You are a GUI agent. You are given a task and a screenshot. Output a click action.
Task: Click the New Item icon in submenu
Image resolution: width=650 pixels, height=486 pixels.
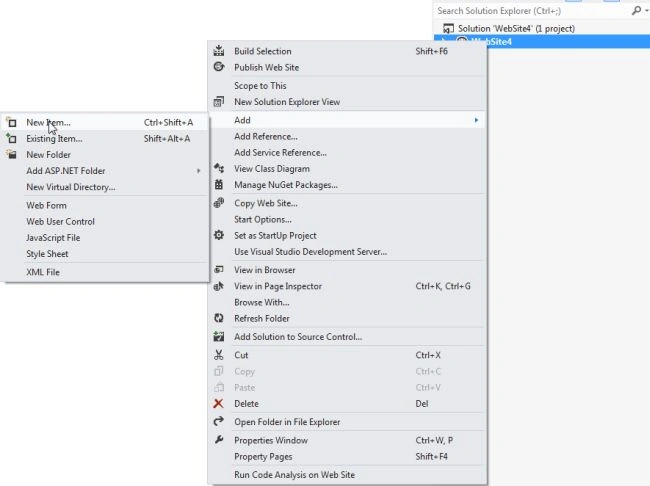click(12, 122)
